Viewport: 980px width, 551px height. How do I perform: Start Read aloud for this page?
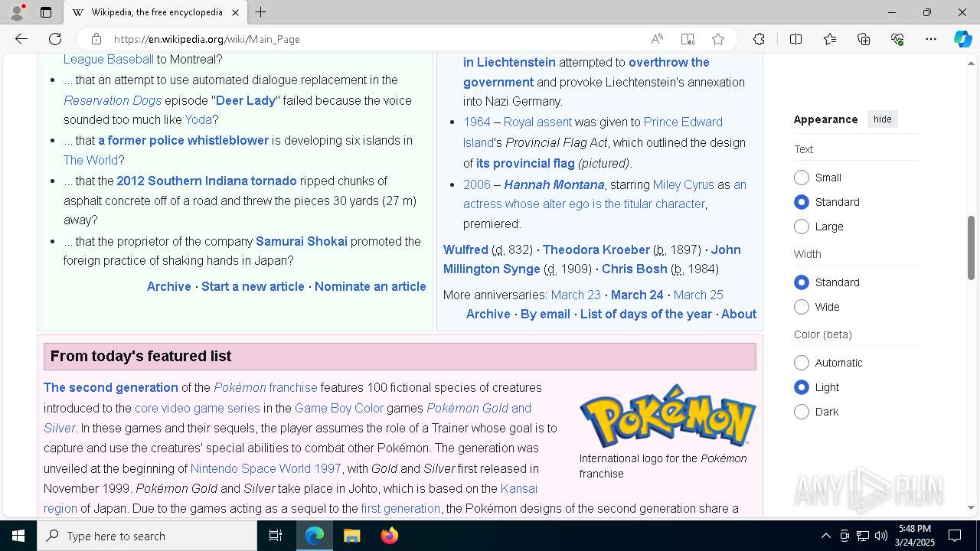tap(657, 39)
